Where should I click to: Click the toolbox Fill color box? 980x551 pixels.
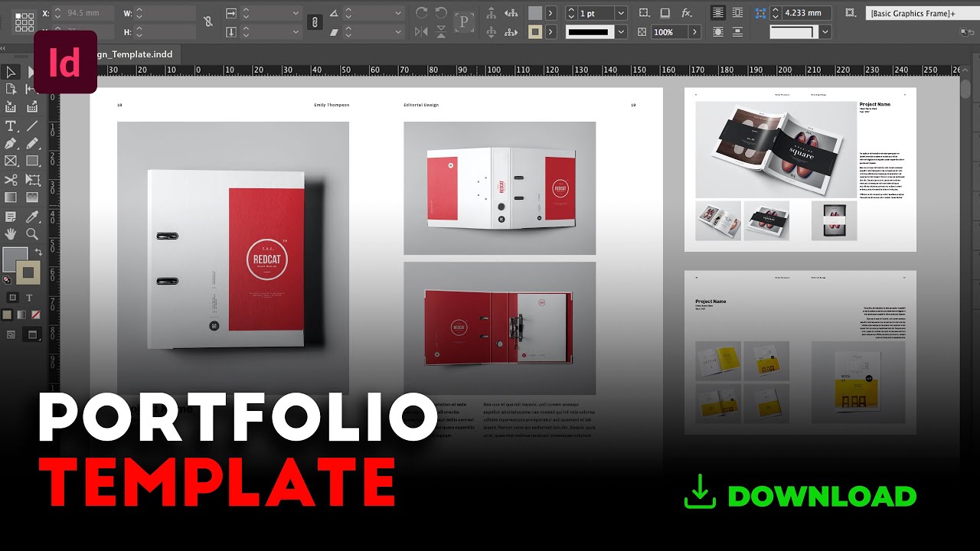[x=15, y=259]
